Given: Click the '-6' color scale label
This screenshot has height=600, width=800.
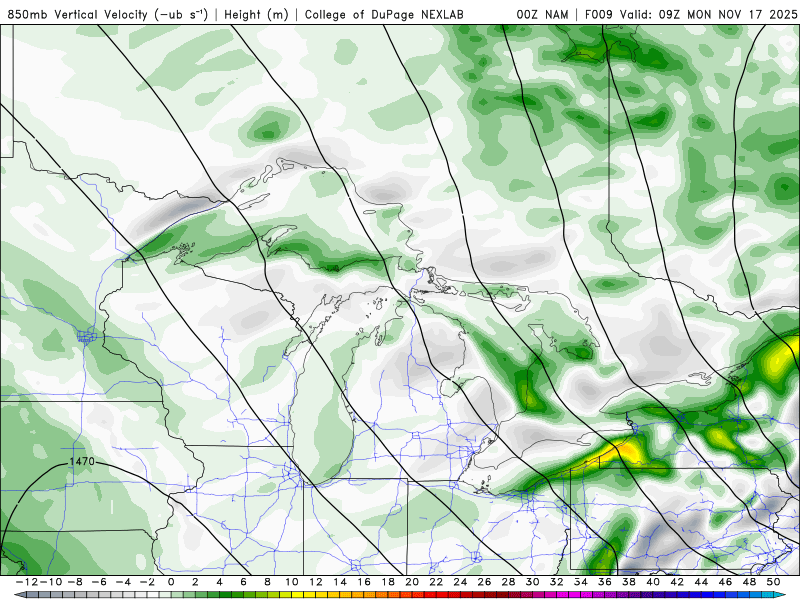Looking at the screenshot, I should [x=98, y=582].
